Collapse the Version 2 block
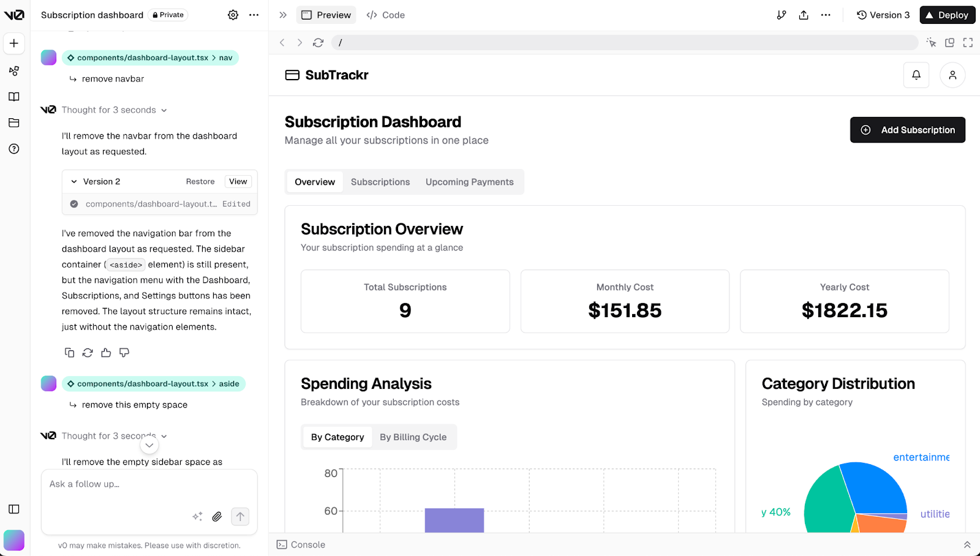The height and width of the screenshot is (556, 980). click(x=74, y=182)
